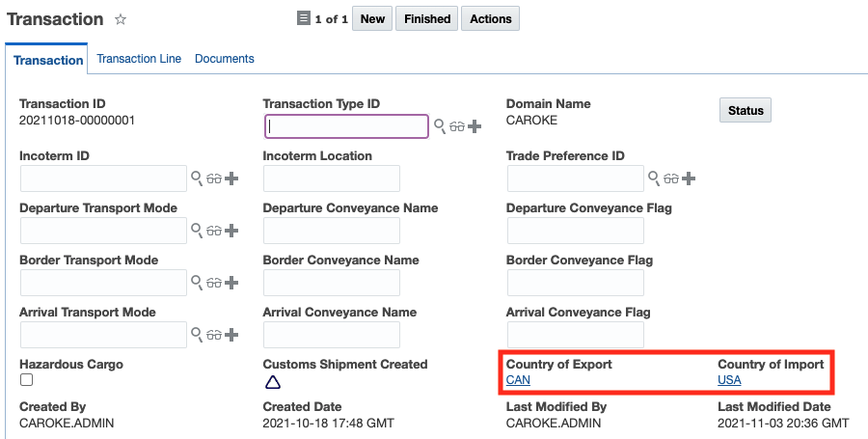The image size is (868, 439).
Task: Click into the Incoterm Location field
Action: [331, 178]
